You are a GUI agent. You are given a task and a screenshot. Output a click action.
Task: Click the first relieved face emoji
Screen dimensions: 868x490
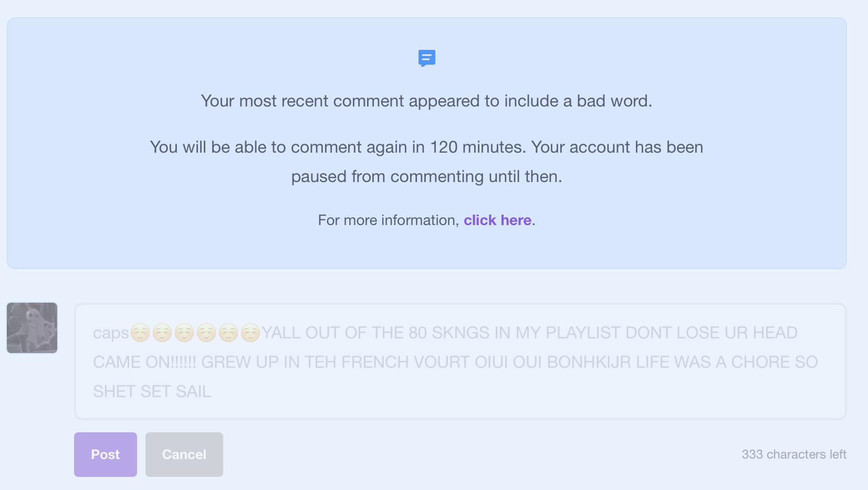click(140, 333)
